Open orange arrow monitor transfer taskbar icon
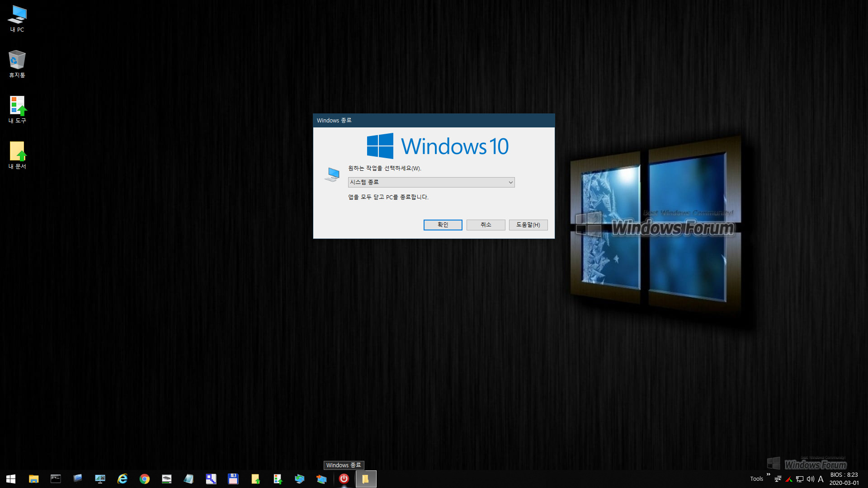 click(321, 479)
